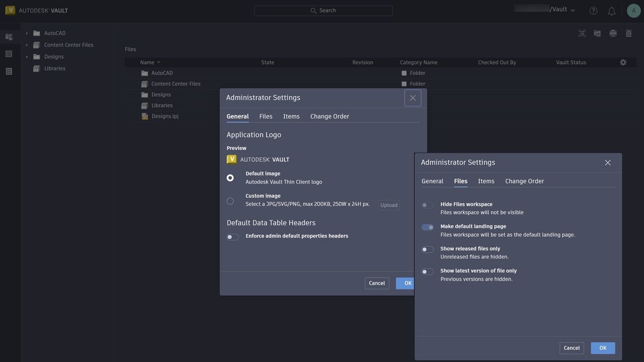Close the Files-tab Administrator Settings dialog
Image resolution: width=644 pixels, height=362 pixels.
pyautogui.click(x=608, y=163)
